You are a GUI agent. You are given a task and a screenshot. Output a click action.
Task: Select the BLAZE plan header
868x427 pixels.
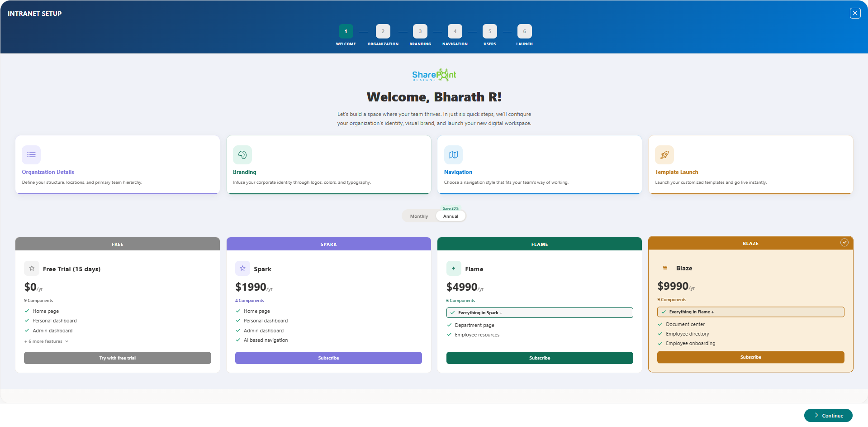[751, 243]
